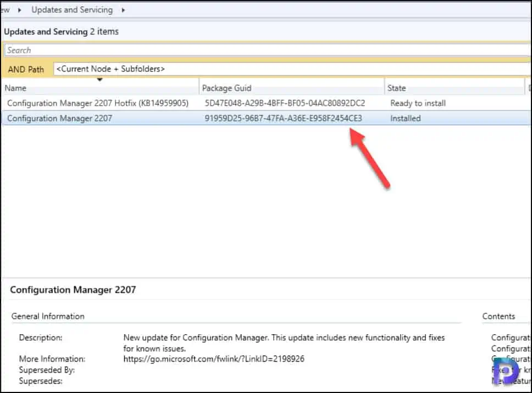
Task: Click the Description label in details pane
Action: coord(41,337)
